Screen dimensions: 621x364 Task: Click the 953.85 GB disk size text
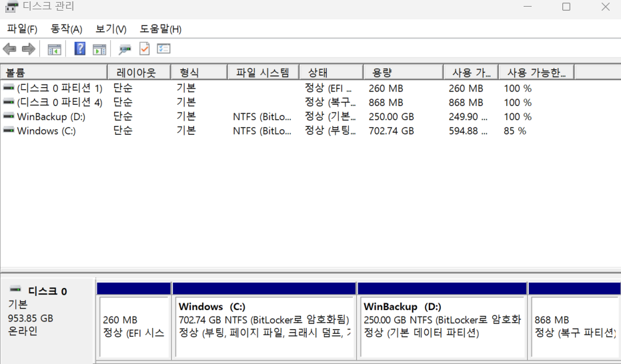click(31, 318)
